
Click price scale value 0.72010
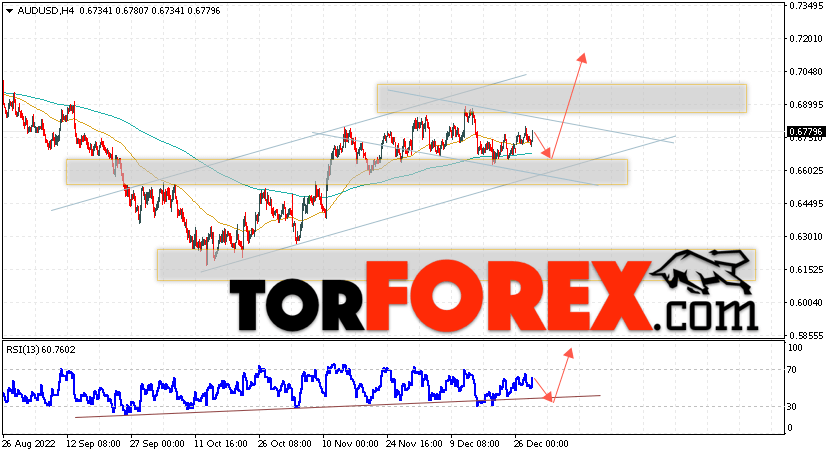click(x=806, y=39)
